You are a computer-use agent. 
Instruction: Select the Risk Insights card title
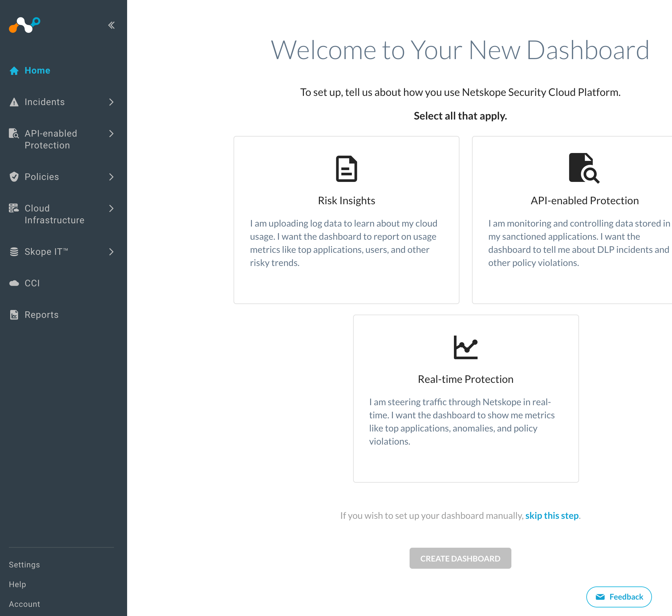[346, 201]
